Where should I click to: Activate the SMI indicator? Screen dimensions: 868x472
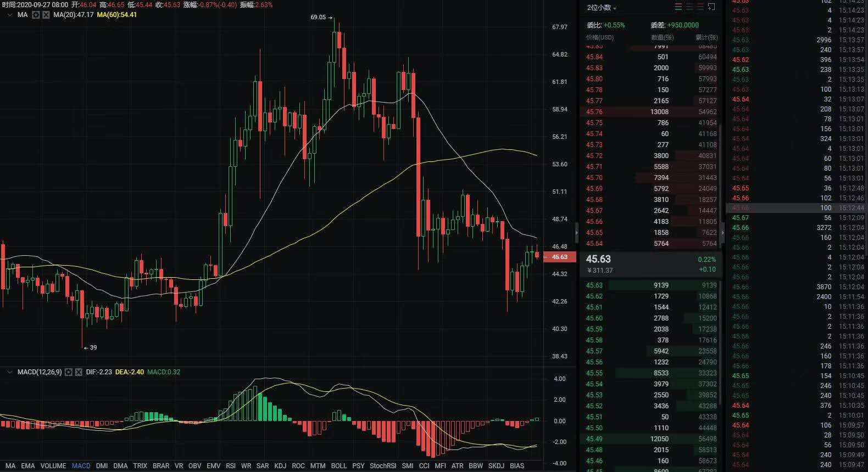tap(408, 465)
